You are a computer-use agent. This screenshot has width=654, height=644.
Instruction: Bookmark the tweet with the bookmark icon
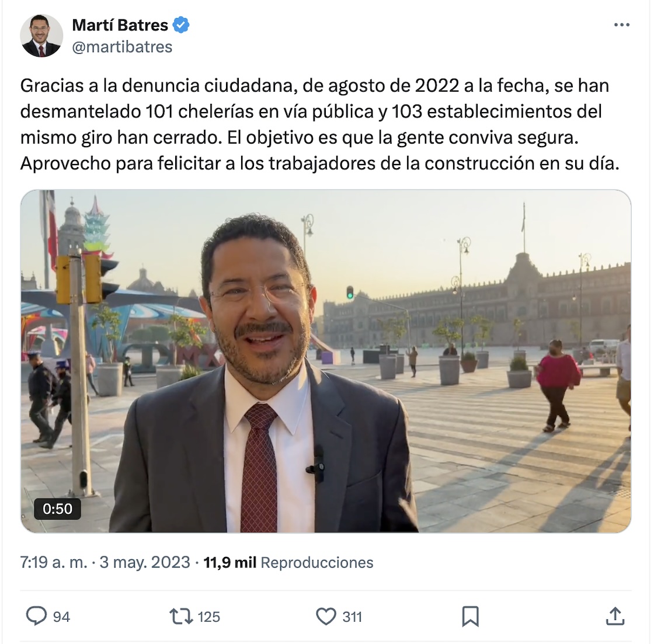coord(471,617)
